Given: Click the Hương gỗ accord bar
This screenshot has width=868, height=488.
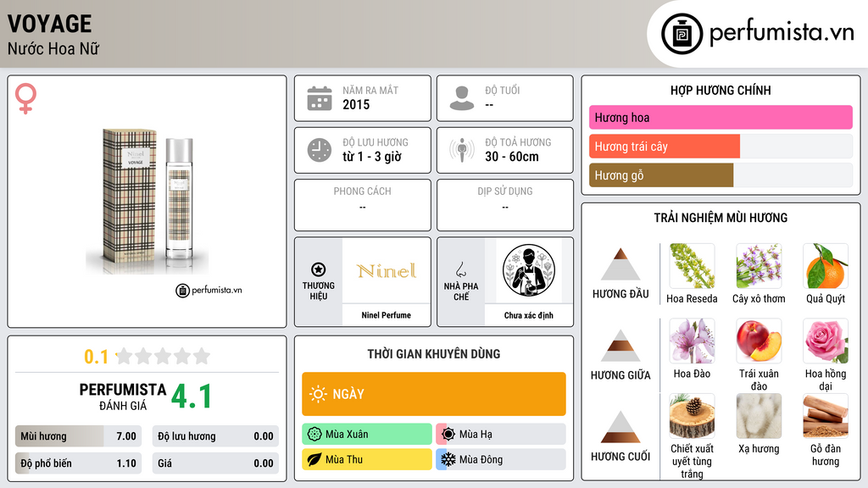Looking at the screenshot, I should point(721,175).
